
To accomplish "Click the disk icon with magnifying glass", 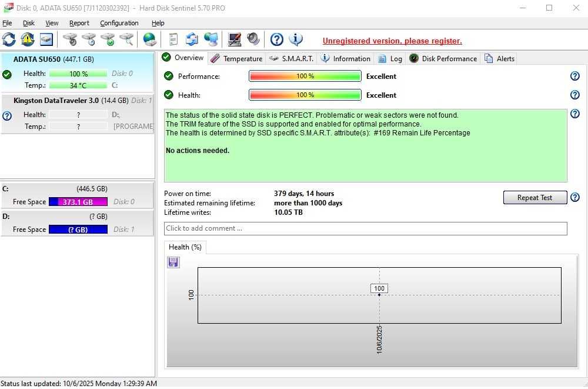I will point(127,39).
